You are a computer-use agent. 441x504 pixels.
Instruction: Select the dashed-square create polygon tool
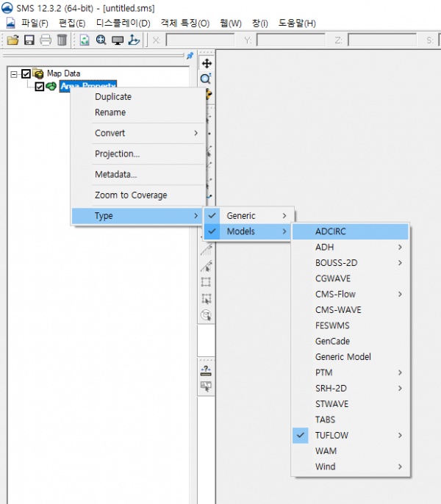point(207,282)
